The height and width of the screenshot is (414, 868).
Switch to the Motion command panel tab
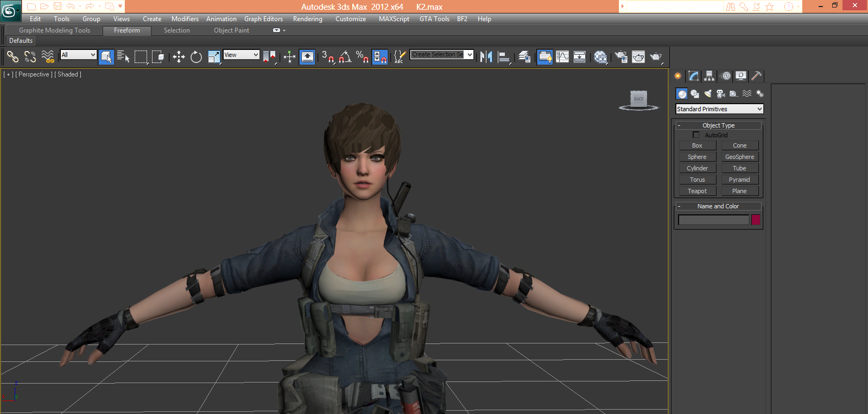[x=726, y=76]
